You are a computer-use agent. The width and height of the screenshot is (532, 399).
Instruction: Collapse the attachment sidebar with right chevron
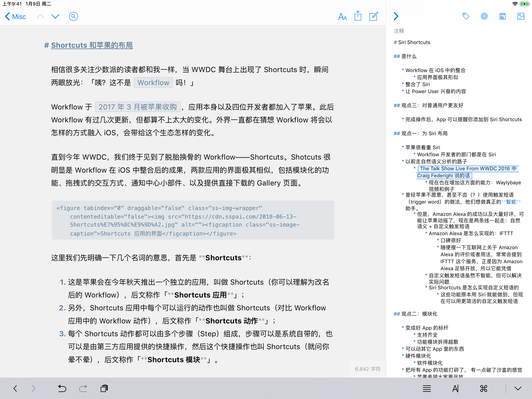click(x=396, y=16)
